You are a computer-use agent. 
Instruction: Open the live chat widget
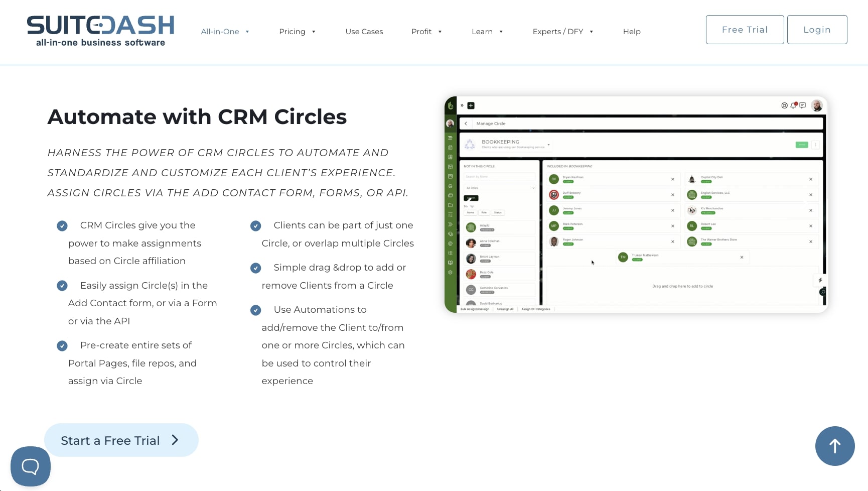pyautogui.click(x=31, y=466)
